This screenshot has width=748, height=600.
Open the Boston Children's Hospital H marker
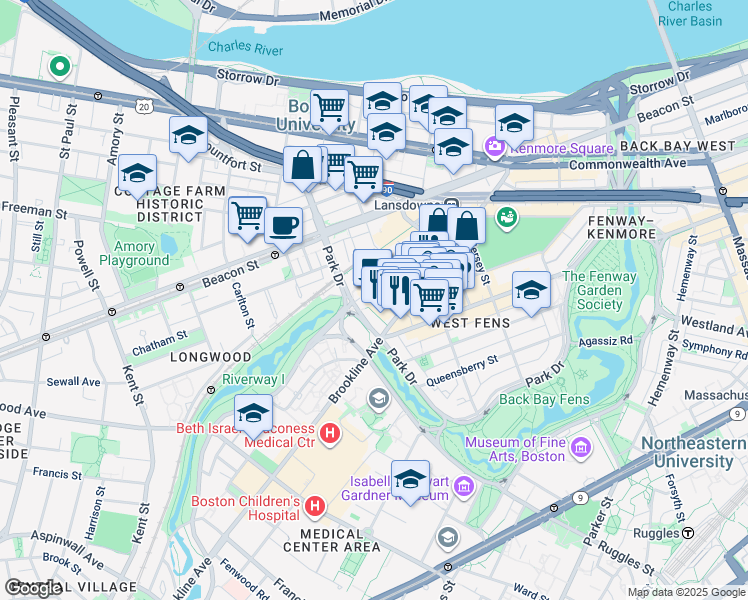tap(315, 507)
